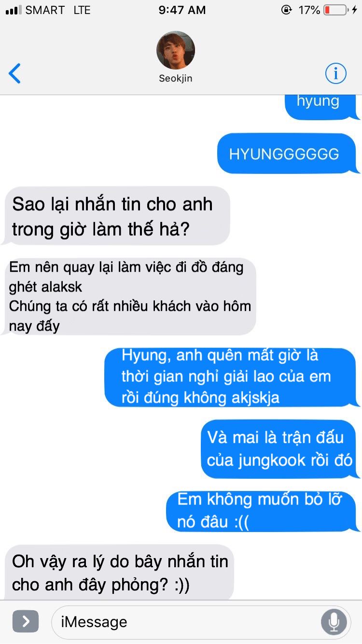The height and width of the screenshot is (644, 362).
Task: Tap Seokjin's contact avatar photo
Action: point(176,51)
